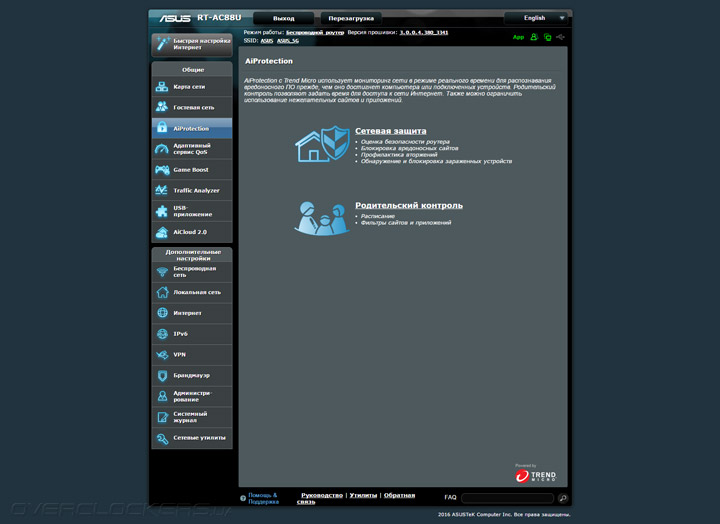
Task: Click the ASUS SSID link
Action: (x=267, y=41)
